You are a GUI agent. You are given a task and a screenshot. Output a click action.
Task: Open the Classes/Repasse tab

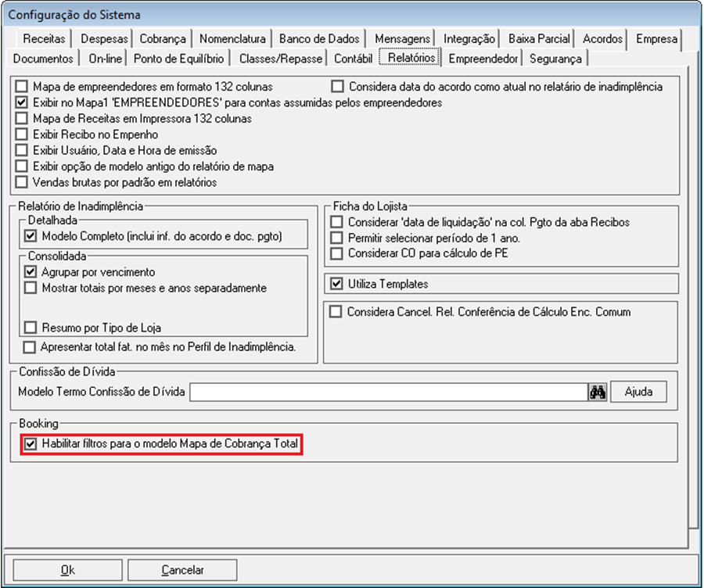click(x=280, y=59)
